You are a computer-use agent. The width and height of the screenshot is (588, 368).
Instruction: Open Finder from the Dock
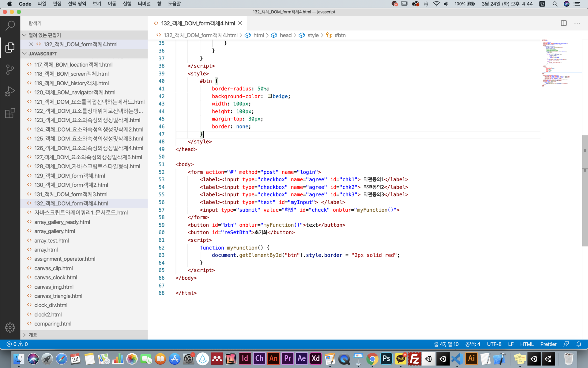[19, 358]
